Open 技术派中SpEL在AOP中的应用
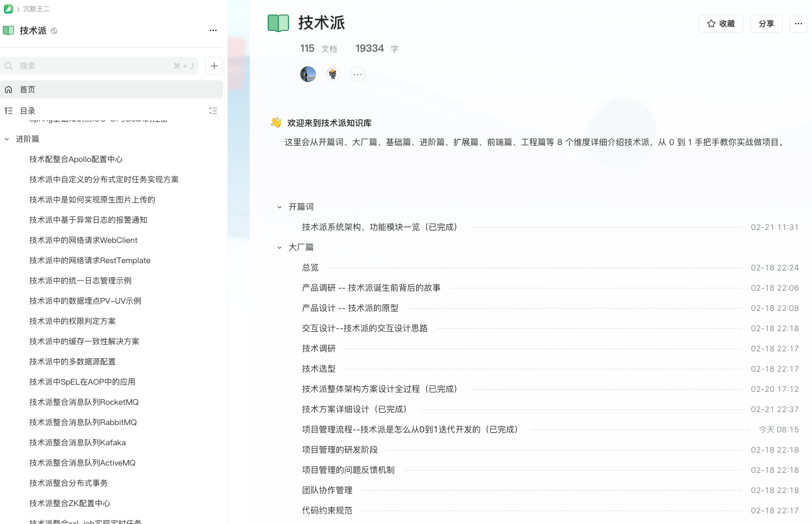The image size is (812, 524). click(x=82, y=382)
